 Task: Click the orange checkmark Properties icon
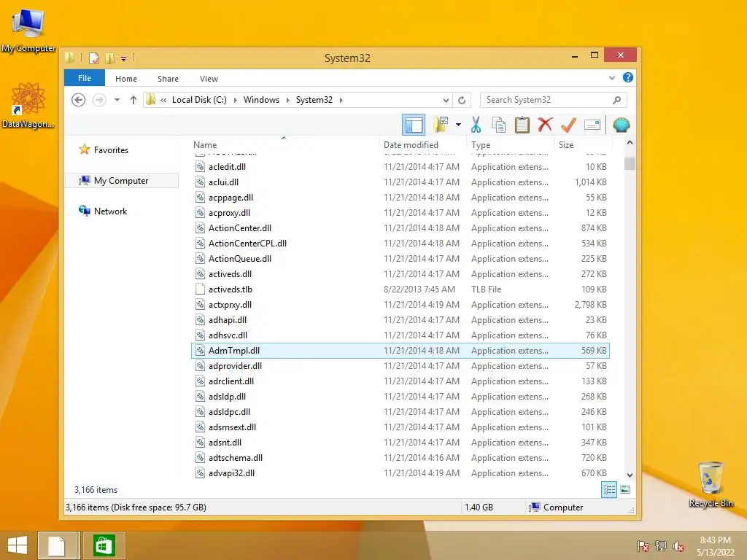[x=568, y=125]
